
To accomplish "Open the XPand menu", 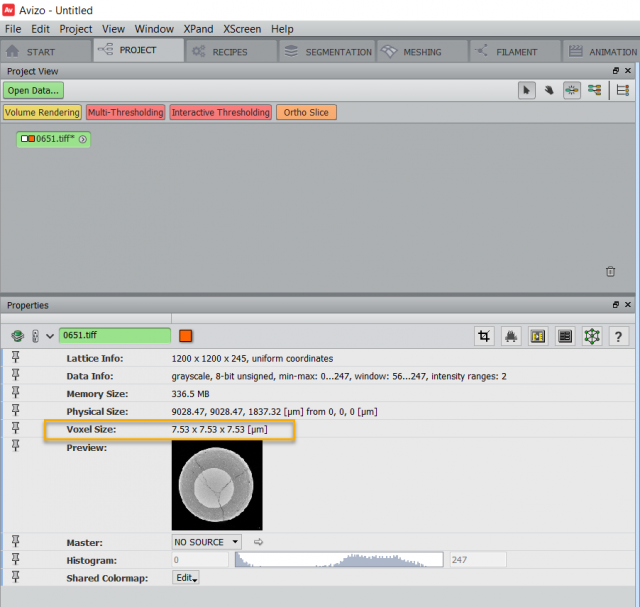I will click(x=197, y=29).
